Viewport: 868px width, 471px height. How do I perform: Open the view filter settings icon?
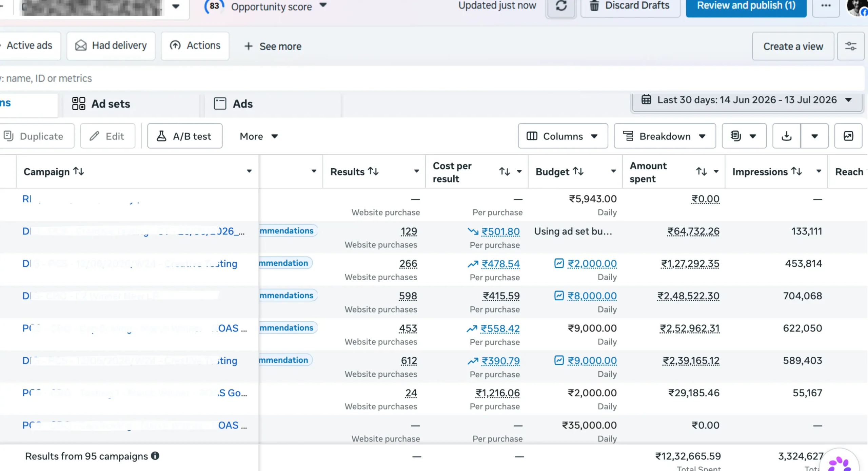coord(851,46)
